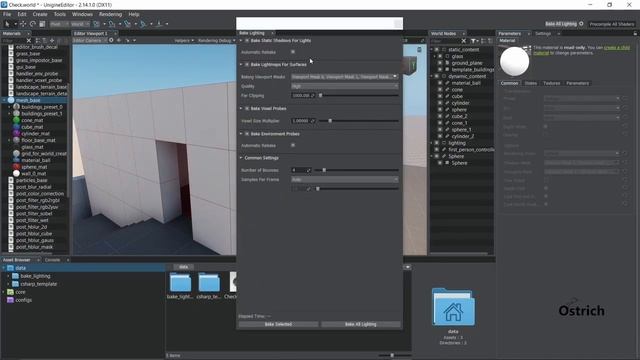
Task: Open the Rendering menu
Action: [x=110, y=14]
